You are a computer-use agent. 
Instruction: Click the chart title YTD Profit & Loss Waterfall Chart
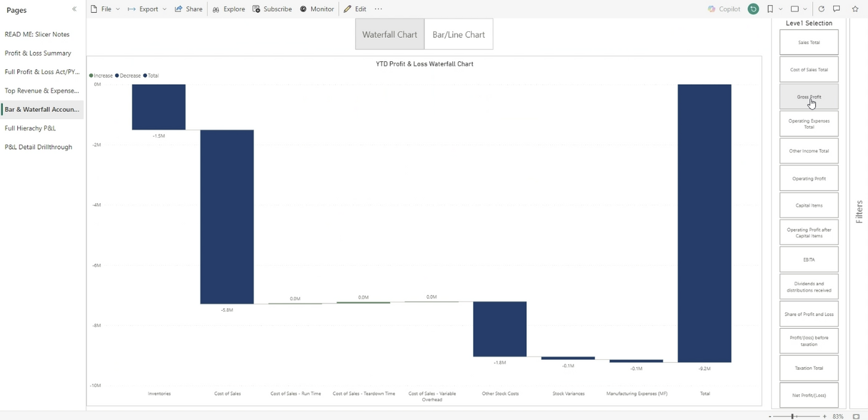425,64
